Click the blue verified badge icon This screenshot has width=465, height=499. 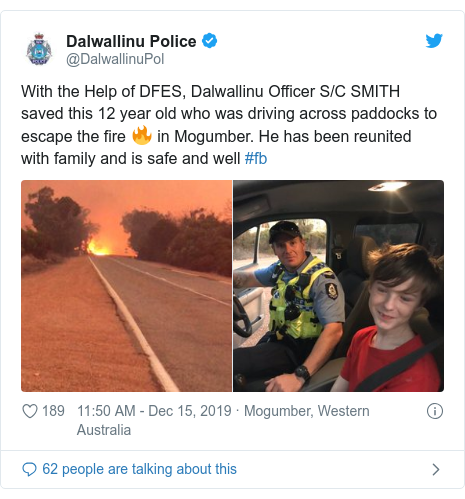(x=210, y=41)
